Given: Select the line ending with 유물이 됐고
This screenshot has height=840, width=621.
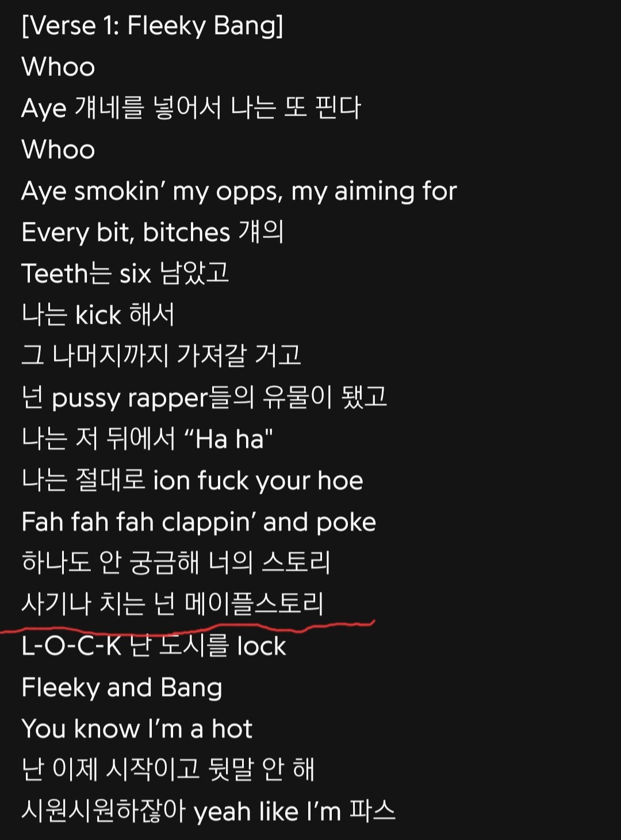Looking at the screenshot, I should click(204, 398).
